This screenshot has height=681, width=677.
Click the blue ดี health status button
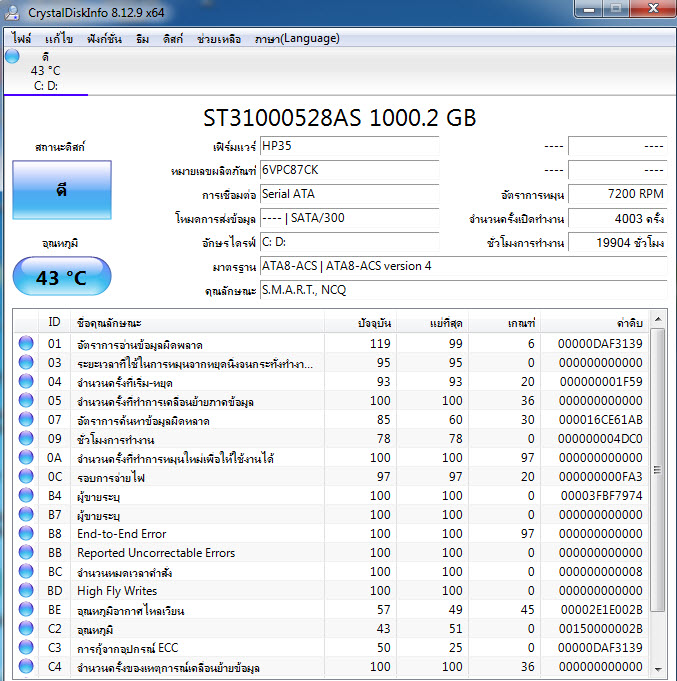click(x=62, y=190)
